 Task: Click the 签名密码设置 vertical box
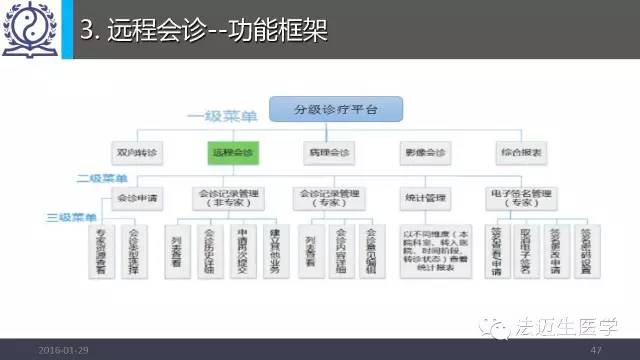[587, 251]
